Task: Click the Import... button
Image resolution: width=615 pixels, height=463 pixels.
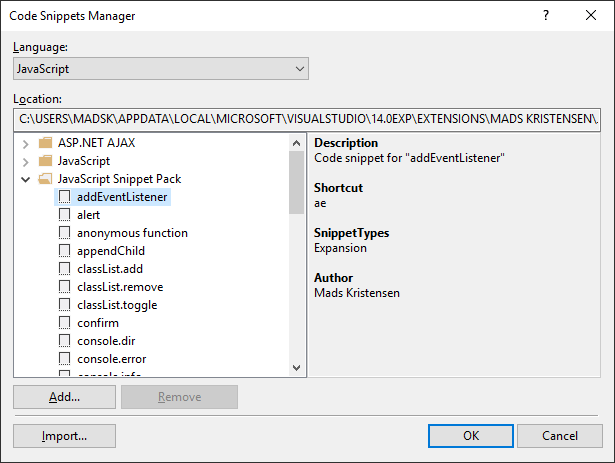Action: [65, 436]
